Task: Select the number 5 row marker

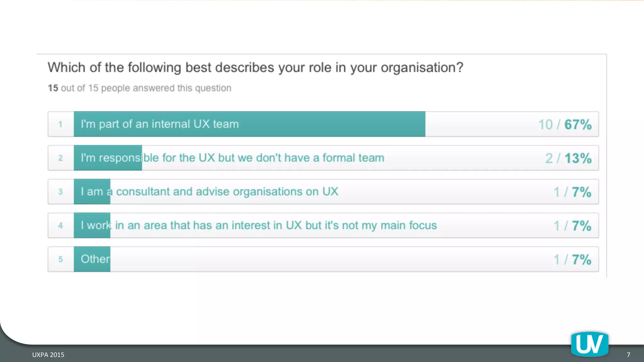Action: (x=60, y=259)
